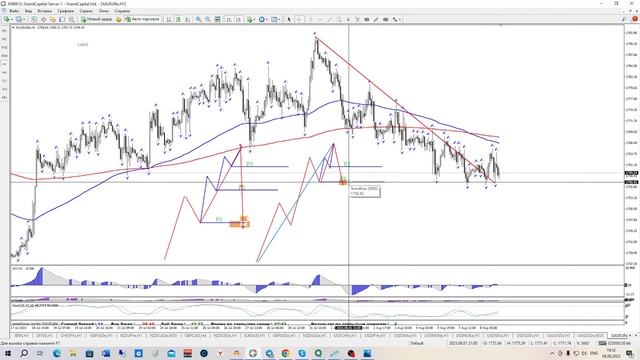Open the Справка menu
Viewport: 640px width, 360px height.
pos(122,11)
